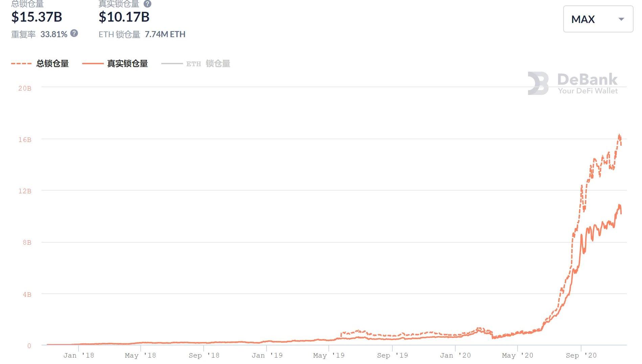
Task: Click the $15.37B total locked value
Action: coord(37,17)
